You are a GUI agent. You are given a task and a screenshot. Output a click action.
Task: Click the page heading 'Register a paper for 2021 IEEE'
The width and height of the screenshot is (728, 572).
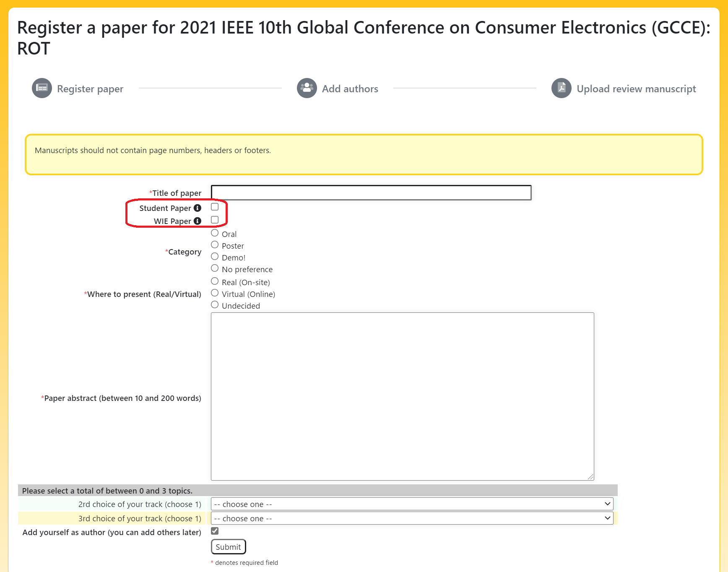click(x=364, y=38)
